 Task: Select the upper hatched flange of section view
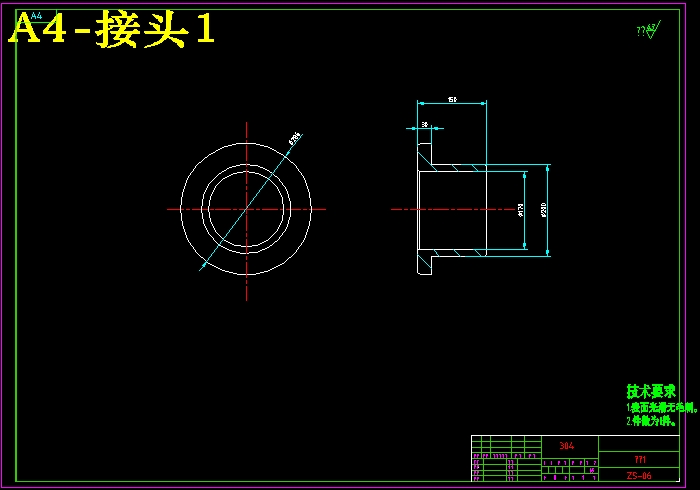tap(425, 156)
